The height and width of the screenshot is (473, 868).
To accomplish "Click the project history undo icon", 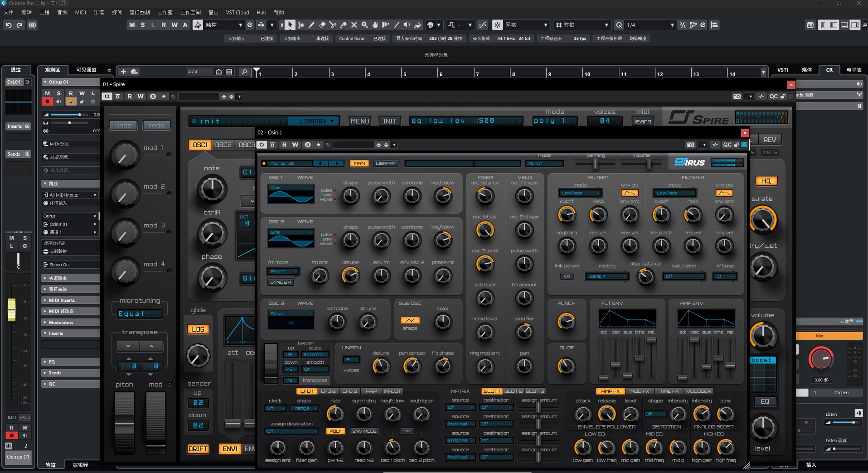I will click(x=9, y=25).
